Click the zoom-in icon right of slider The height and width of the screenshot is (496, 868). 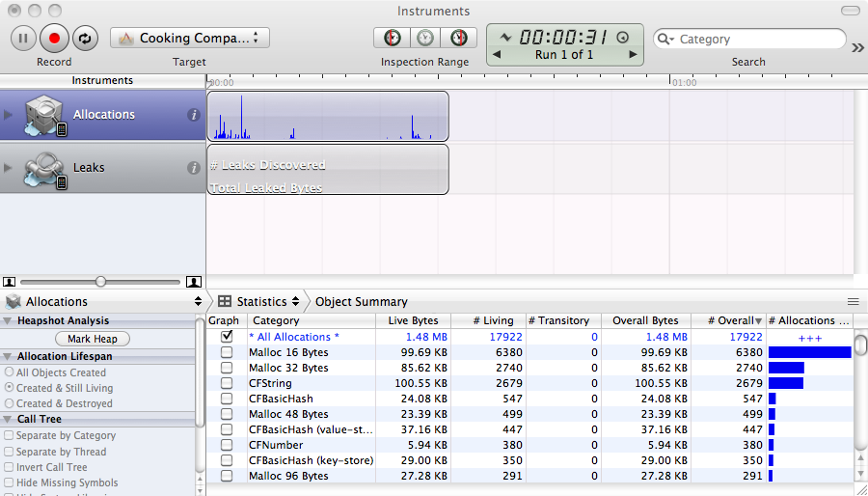(x=193, y=282)
